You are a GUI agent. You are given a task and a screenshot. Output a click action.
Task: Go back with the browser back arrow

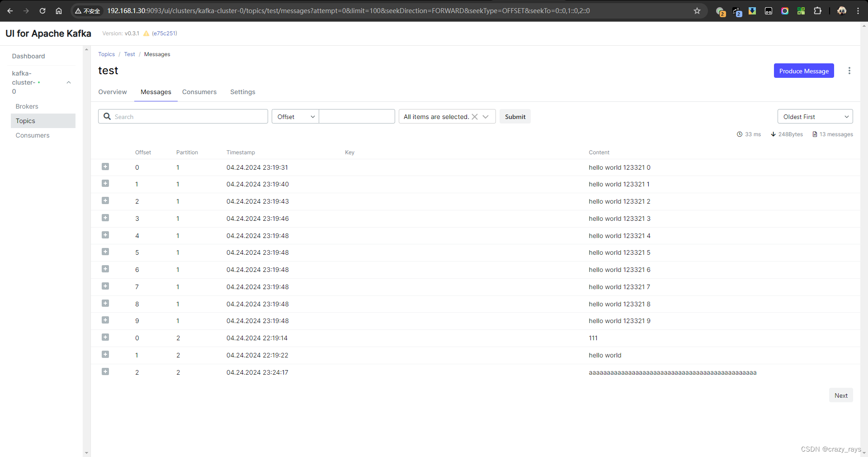[x=10, y=11]
